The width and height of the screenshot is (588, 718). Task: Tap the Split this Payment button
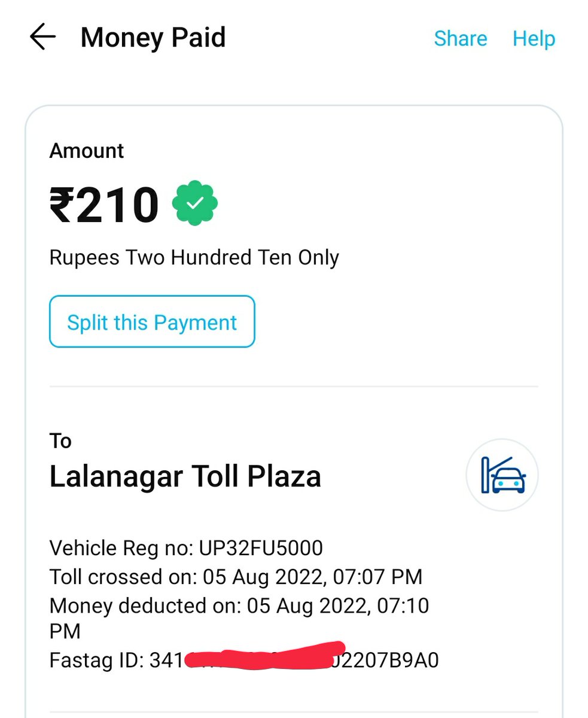[152, 321]
